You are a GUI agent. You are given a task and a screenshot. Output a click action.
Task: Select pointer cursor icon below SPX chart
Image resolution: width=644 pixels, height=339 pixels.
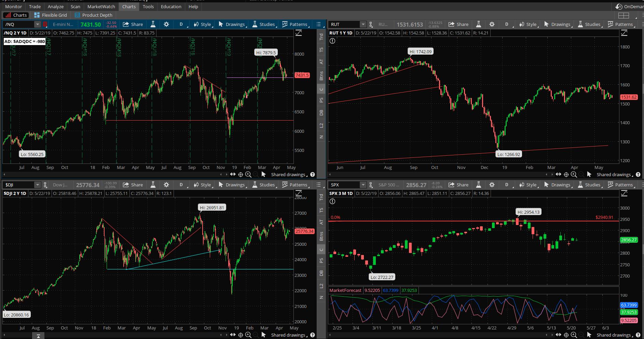(589, 335)
